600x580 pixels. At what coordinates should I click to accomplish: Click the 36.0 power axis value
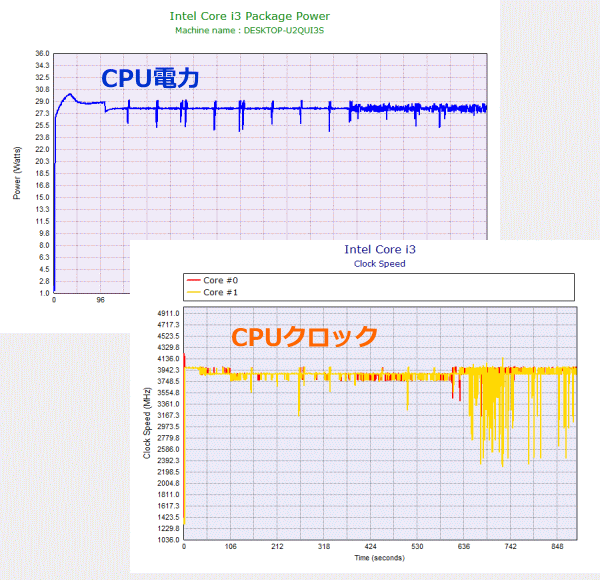tap(42, 54)
